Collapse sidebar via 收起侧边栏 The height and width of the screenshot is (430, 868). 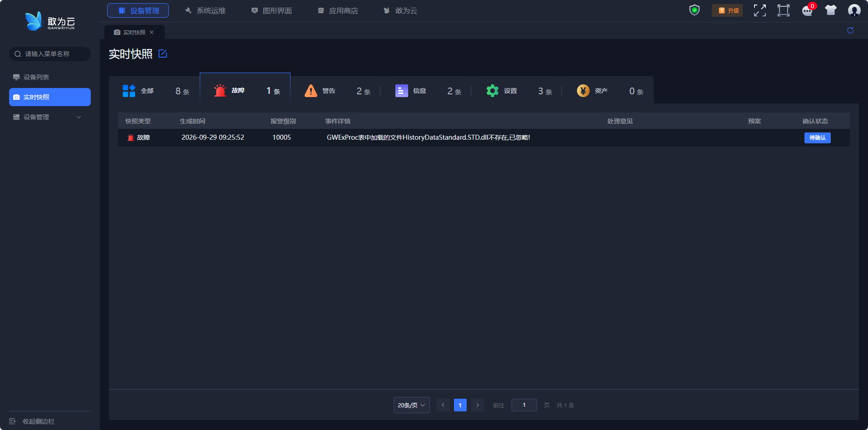click(32, 421)
